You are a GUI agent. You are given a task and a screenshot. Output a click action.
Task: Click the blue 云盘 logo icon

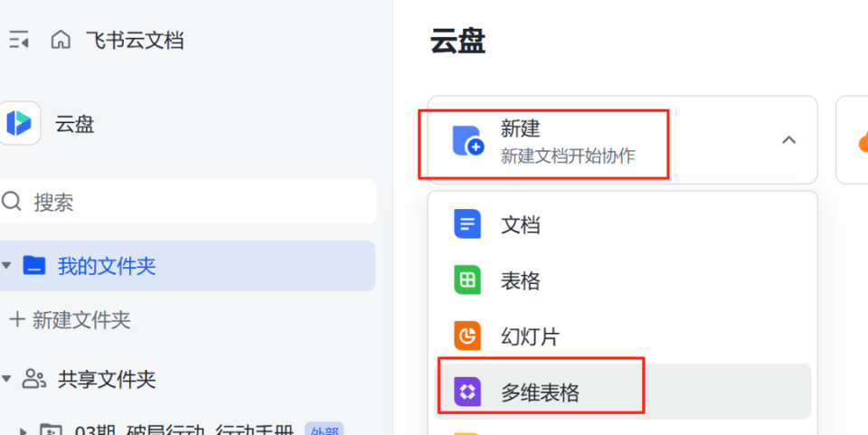(x=20, y=123)
